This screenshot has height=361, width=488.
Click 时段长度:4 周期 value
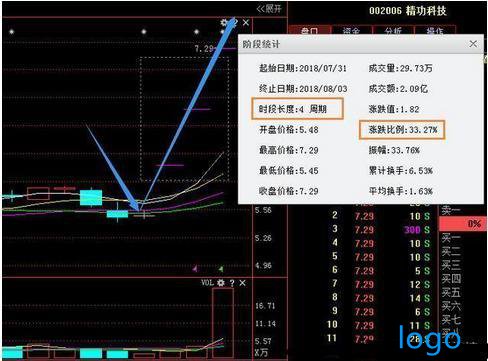tap(293, 109)
